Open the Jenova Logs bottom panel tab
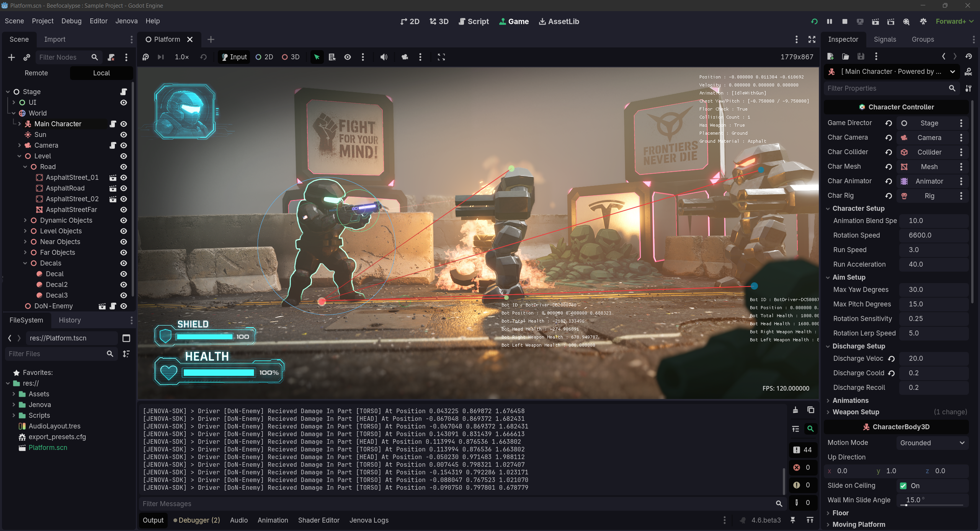The image size is (980, 531). pos(369,520)
